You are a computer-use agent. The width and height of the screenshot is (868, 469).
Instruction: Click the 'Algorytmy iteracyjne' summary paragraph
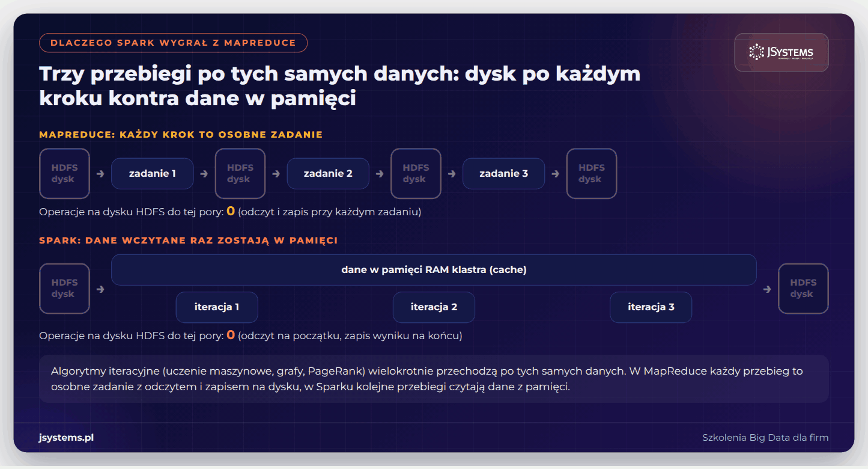[x=434, y=379]
